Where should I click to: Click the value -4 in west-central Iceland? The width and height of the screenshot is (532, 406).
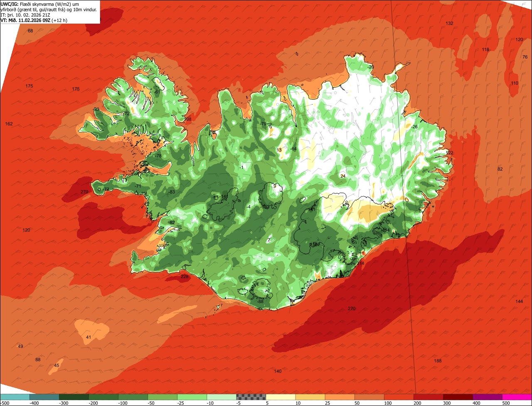(248, 207)
